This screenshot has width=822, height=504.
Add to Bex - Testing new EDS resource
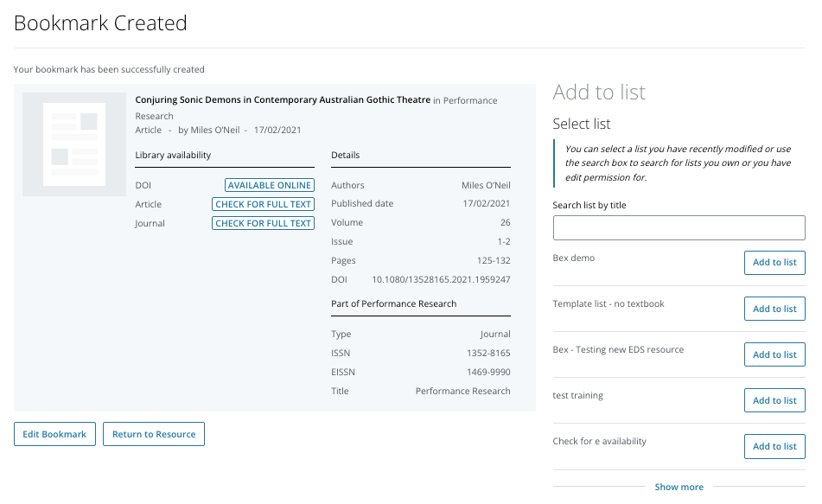[x=774, y=354]
